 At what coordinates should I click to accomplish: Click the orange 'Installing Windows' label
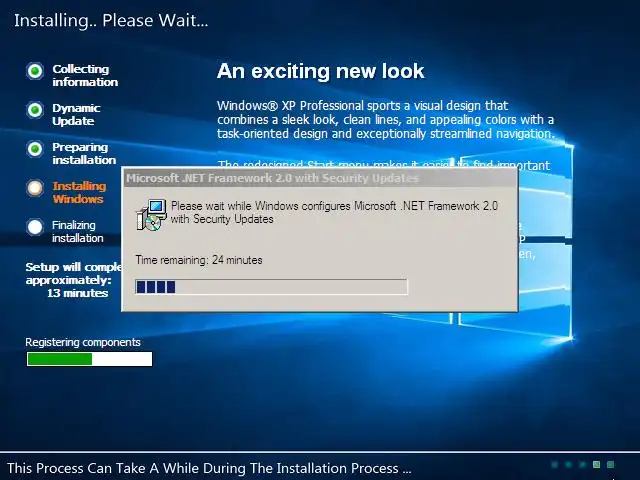pos(79,192)
